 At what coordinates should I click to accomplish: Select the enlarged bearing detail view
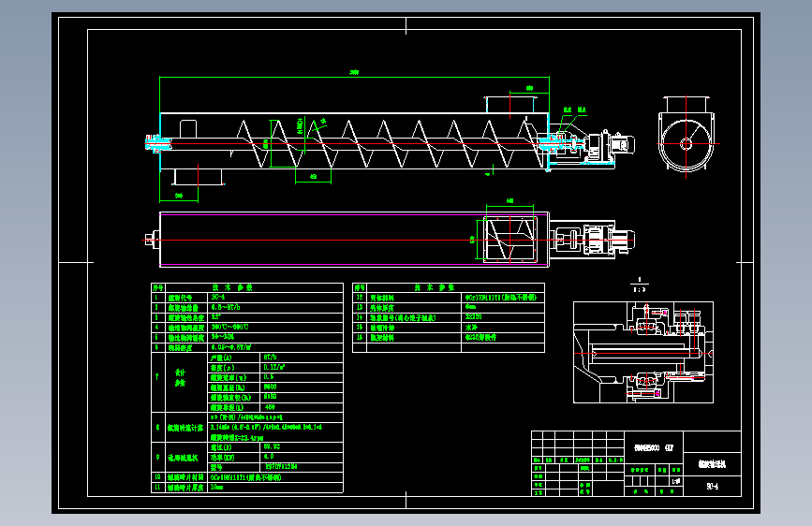643,352
